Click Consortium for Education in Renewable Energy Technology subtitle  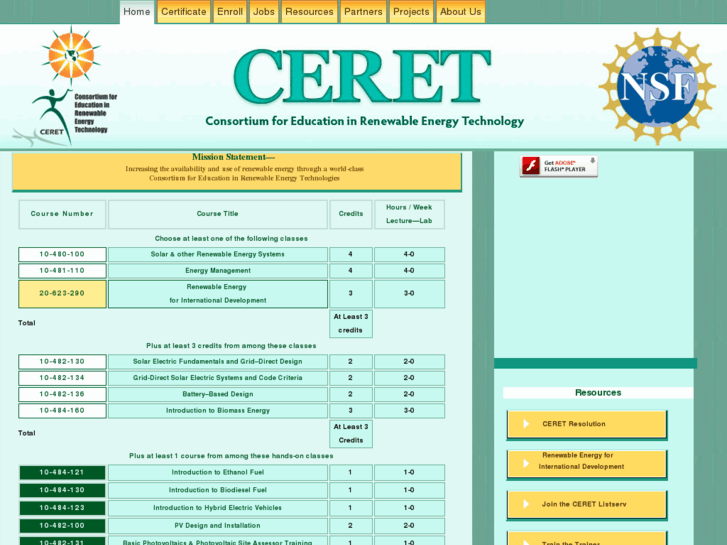coord(364,121)
